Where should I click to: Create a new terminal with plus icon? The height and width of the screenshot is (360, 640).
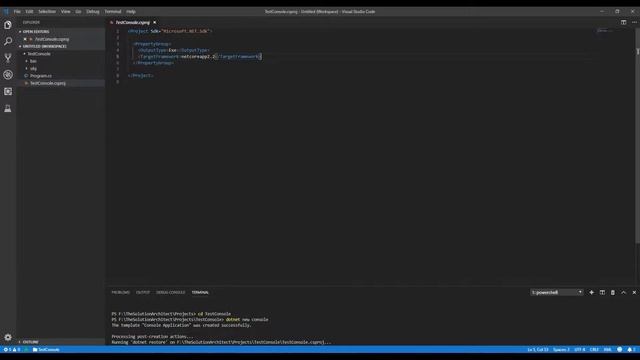(591, 292)
